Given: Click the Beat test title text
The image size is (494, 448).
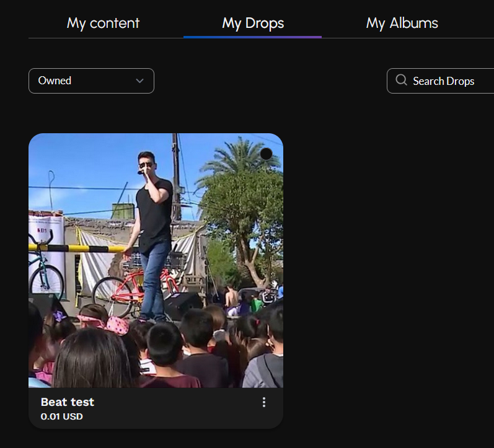Looking at the screenshot, I should (68, 402).
